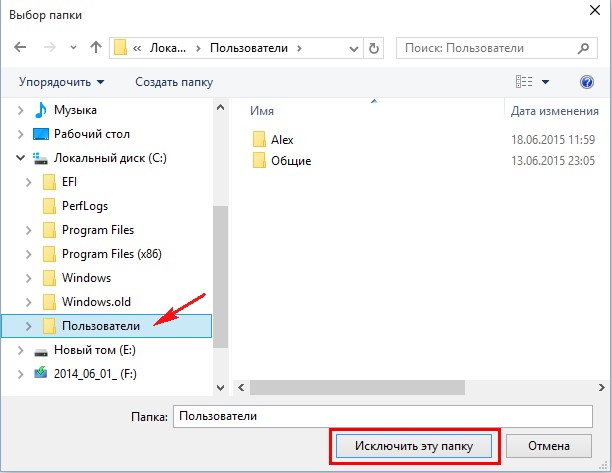This screenshot has width=612, height=473.
Task: Sort by Дата изменения column header
Action: click(x=555, y=111)
